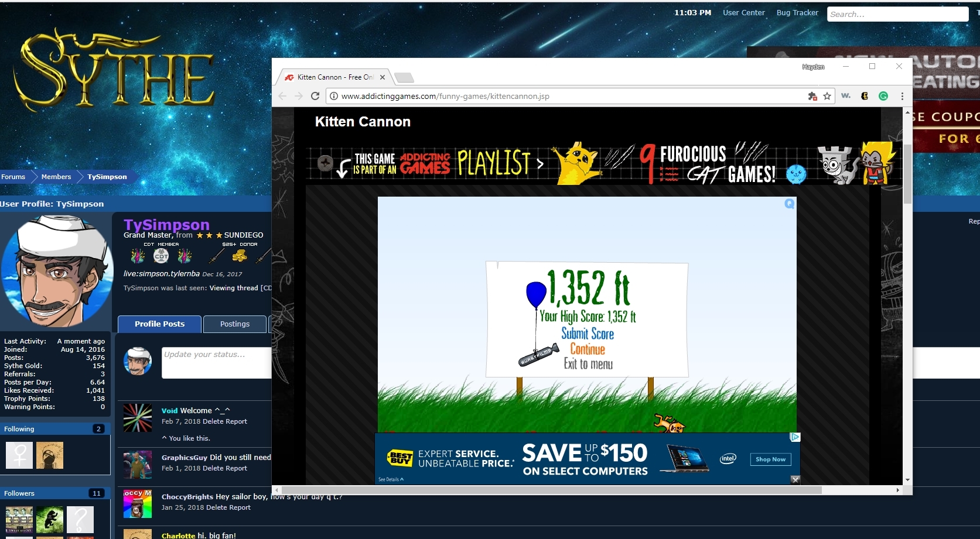Click ChoccyBrights' avatar thumbnail

[138, 504]
